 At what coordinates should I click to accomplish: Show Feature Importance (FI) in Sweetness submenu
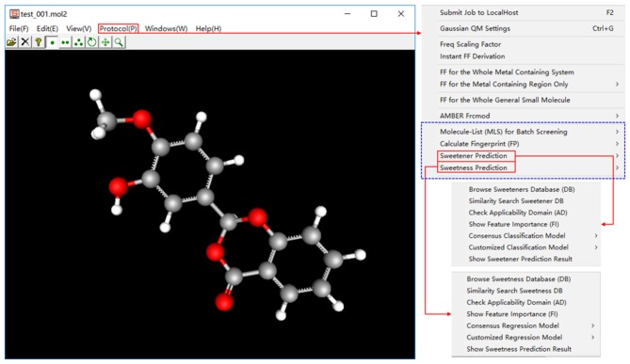(512, 314)
